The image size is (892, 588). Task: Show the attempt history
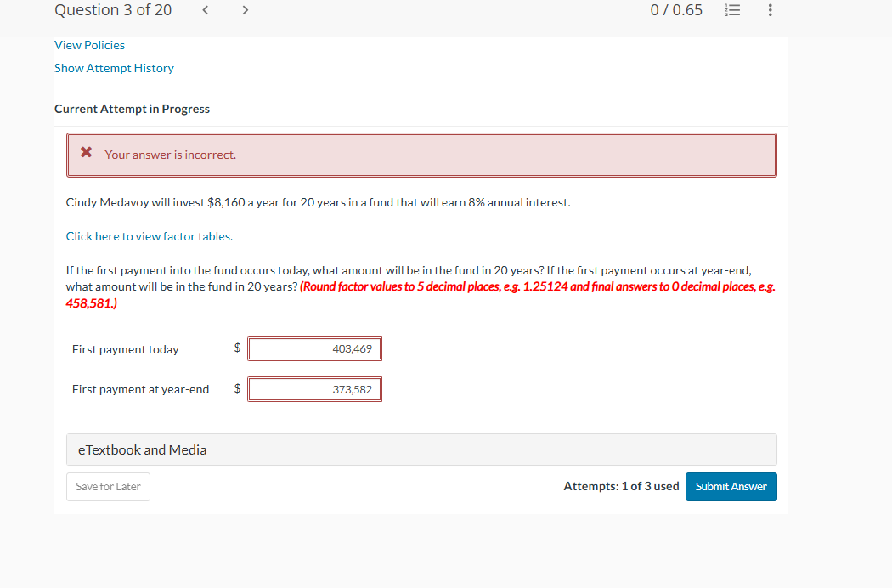114,68
